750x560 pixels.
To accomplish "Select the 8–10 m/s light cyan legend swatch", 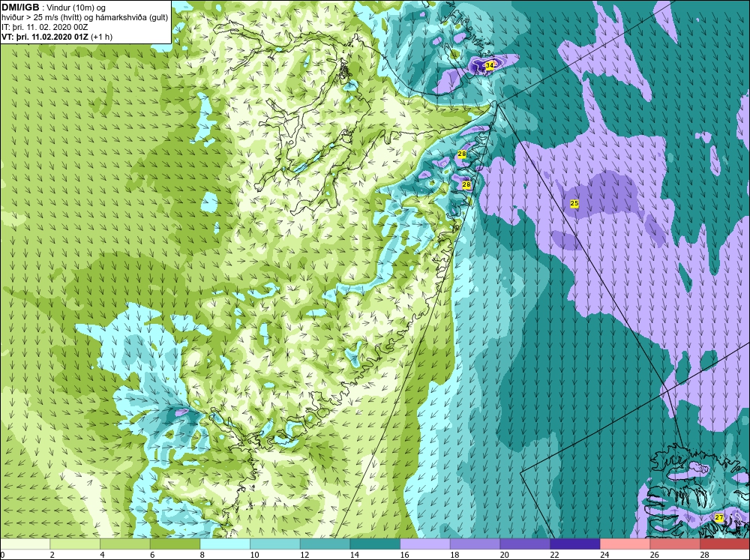I will pyautogui.click(x=225, y=544).
